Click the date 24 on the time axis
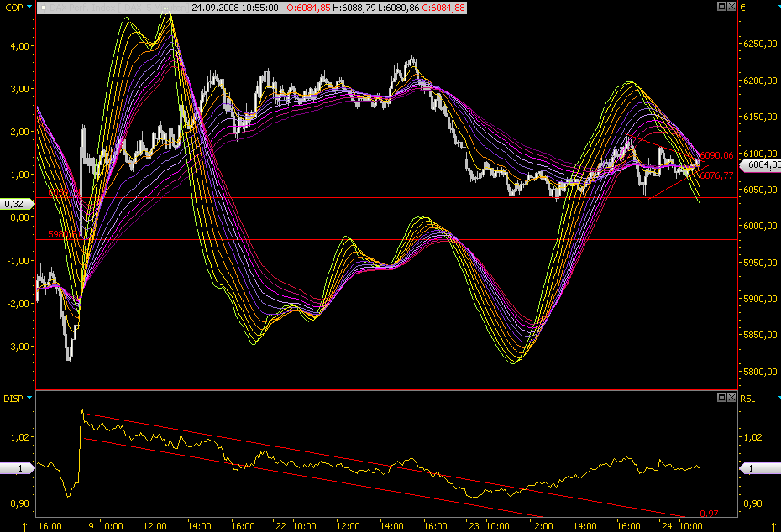The height and width of the screenshot is (532, 781). click(667, 526)
